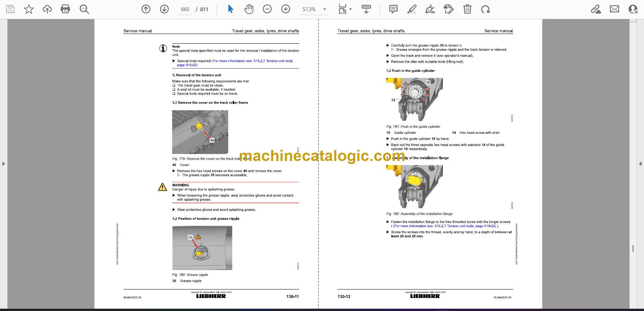644x311 pixels.
Task: Open link 'For more information see: 010.2.7 Tension unit tools' in Note
Action: click(x=253, y=61)
